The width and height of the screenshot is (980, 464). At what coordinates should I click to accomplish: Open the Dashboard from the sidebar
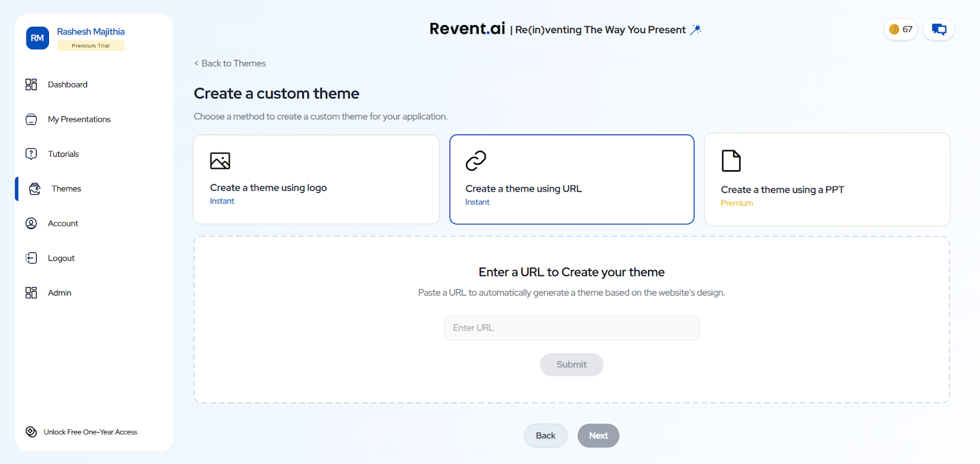67,84
